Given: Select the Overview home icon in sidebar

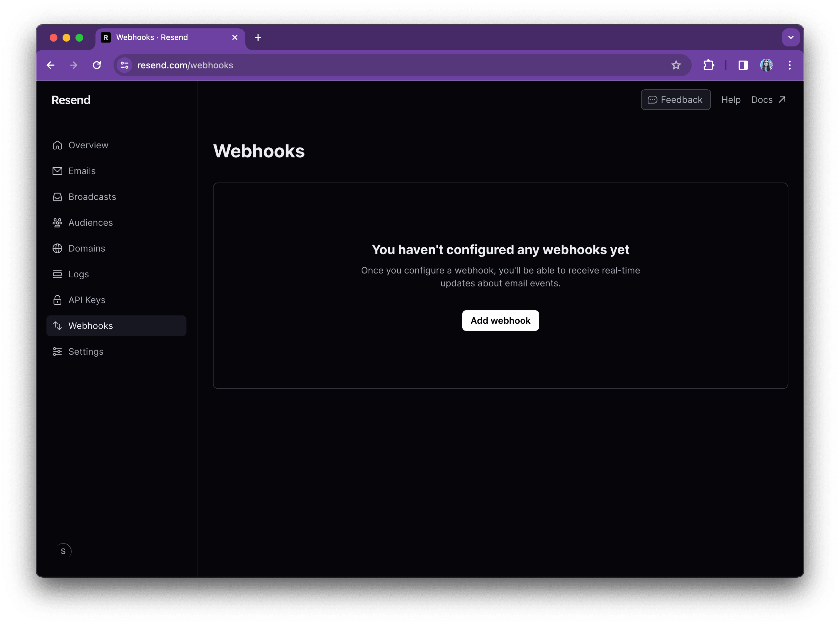Looking at the screenshot, I should 57,145.
